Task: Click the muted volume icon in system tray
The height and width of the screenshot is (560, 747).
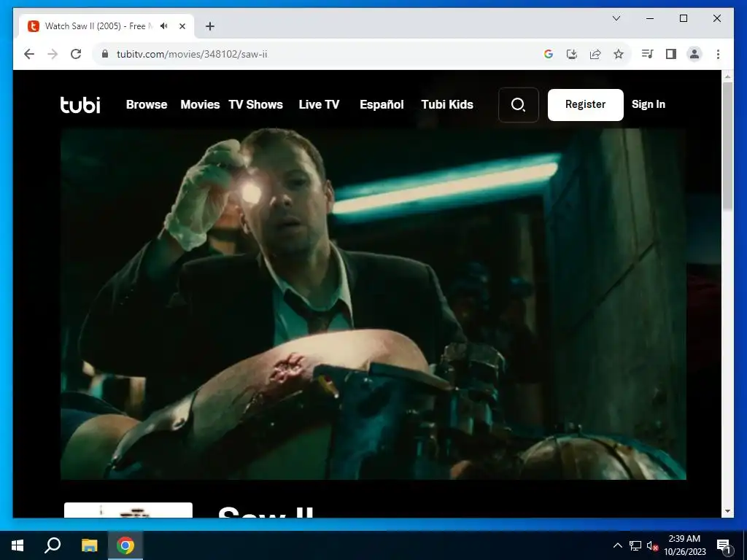Action: pyautogui.click(x=652, y=545)
